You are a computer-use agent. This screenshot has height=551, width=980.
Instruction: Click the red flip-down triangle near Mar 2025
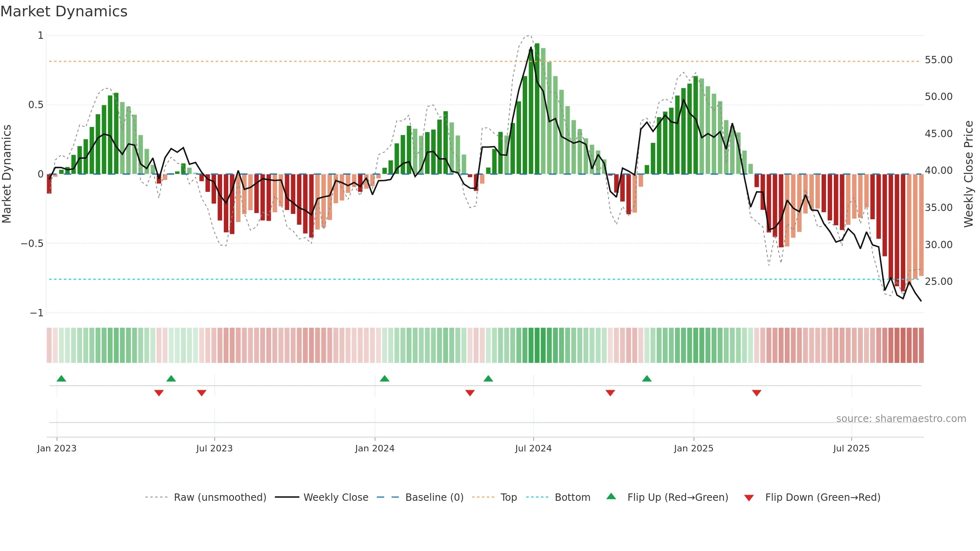tap(757, 393)
